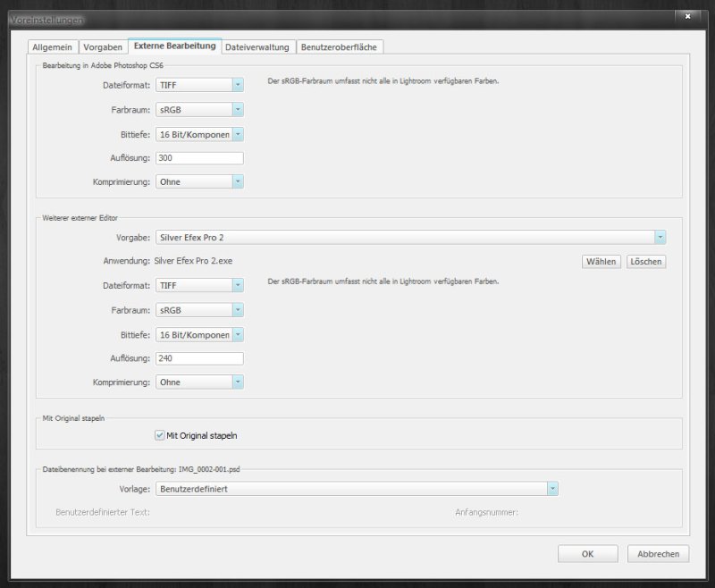Click Löschen to remove the editor application
The height and width of the screenshot is (588, 715).
click(645, 261)
